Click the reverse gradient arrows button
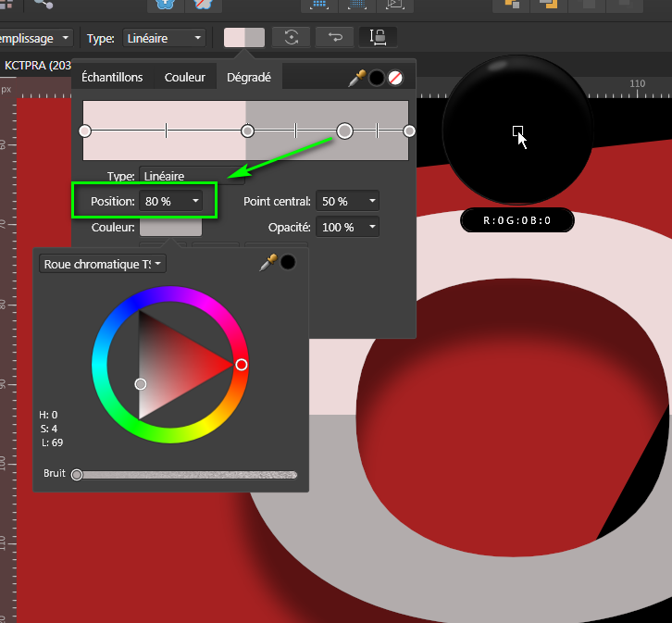 click(x=335, y=37)
